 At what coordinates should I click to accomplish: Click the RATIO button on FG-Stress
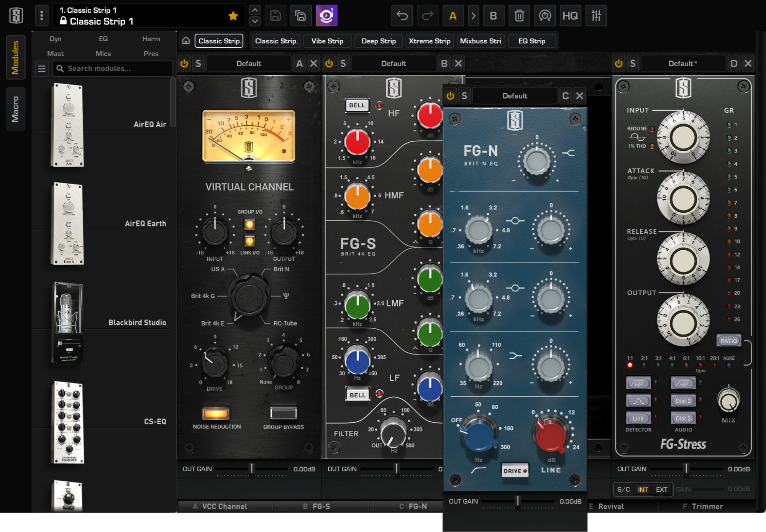tap(728, 340)
